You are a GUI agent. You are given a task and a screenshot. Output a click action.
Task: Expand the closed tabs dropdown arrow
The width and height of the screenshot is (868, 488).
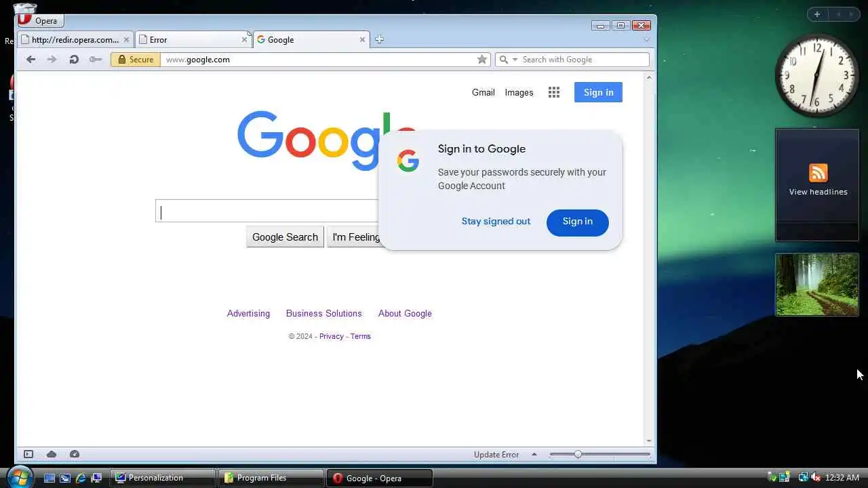tap(646, 40)
